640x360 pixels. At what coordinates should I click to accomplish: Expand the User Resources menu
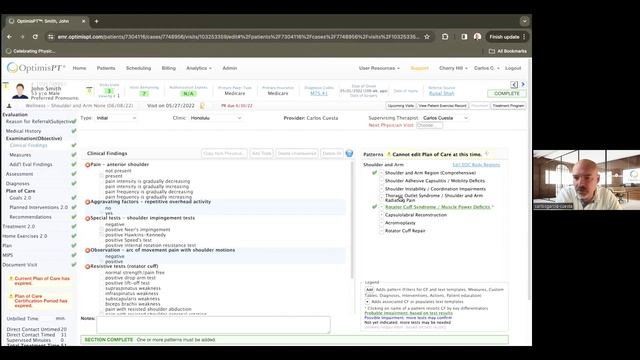click(379, 68)
